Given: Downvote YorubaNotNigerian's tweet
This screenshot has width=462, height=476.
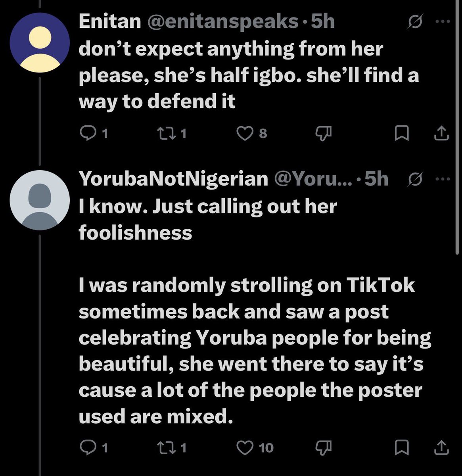Looking at the screenshot, I should pyautogui.click(x=323, y=447).
